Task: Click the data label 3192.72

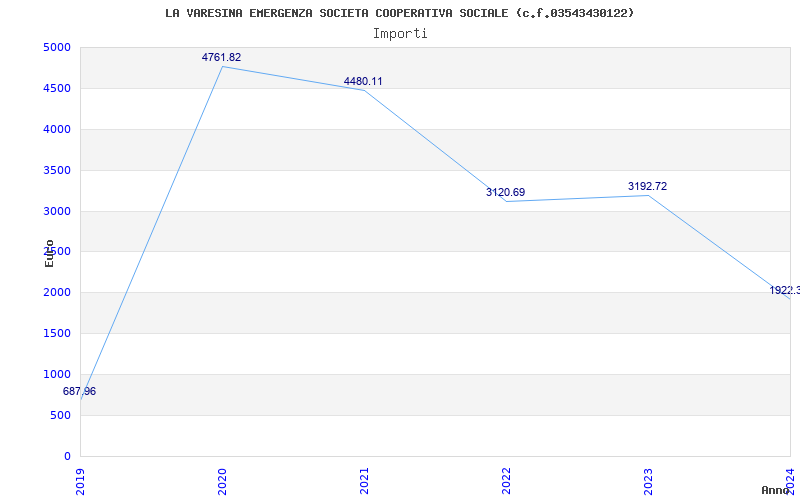Action: click(647, 186)
